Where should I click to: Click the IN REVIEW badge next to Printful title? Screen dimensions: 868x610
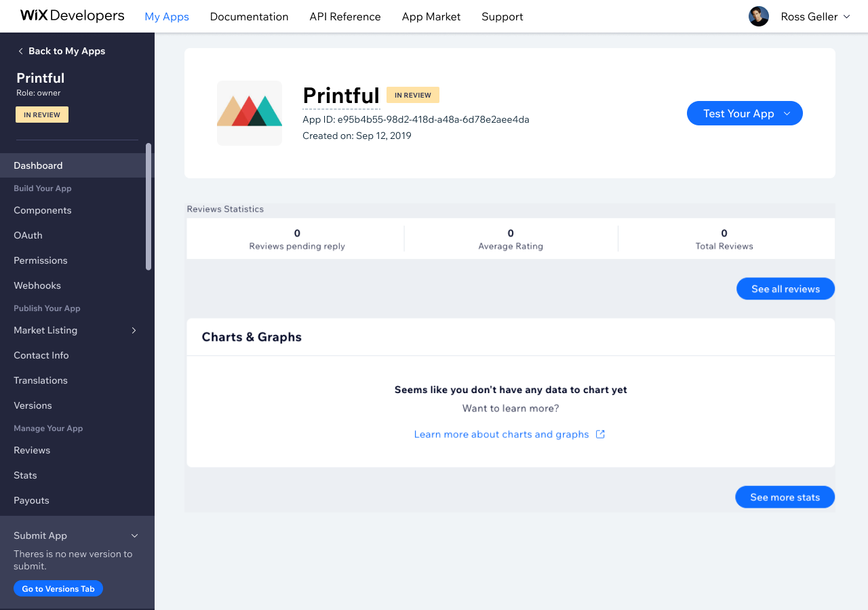413,95
